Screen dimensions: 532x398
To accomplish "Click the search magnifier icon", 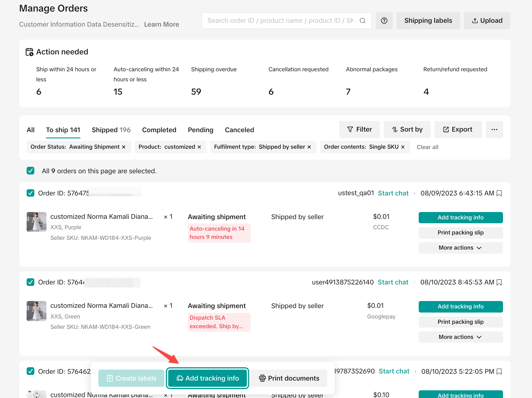I will point(362,21).
